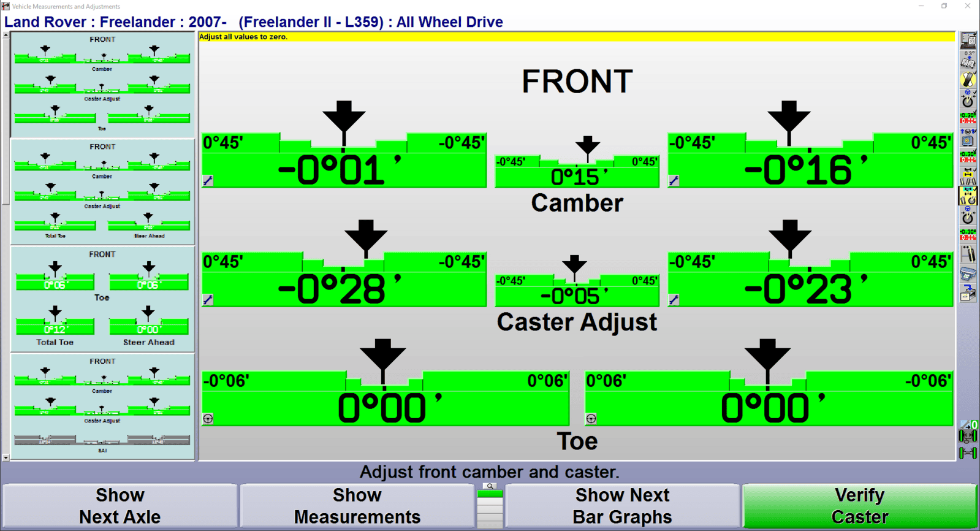Click the zero adjust arrow icon

[968, 424]
